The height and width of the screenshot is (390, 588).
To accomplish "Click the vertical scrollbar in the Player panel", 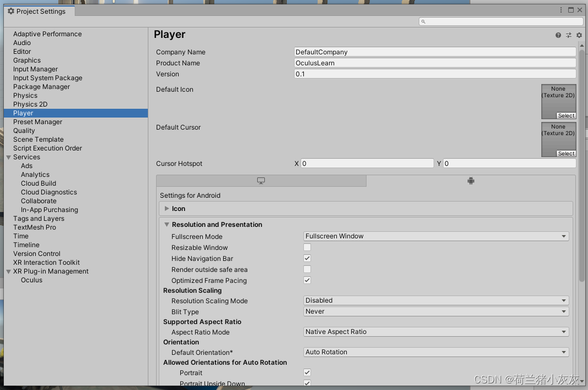I will pos(581,165).
